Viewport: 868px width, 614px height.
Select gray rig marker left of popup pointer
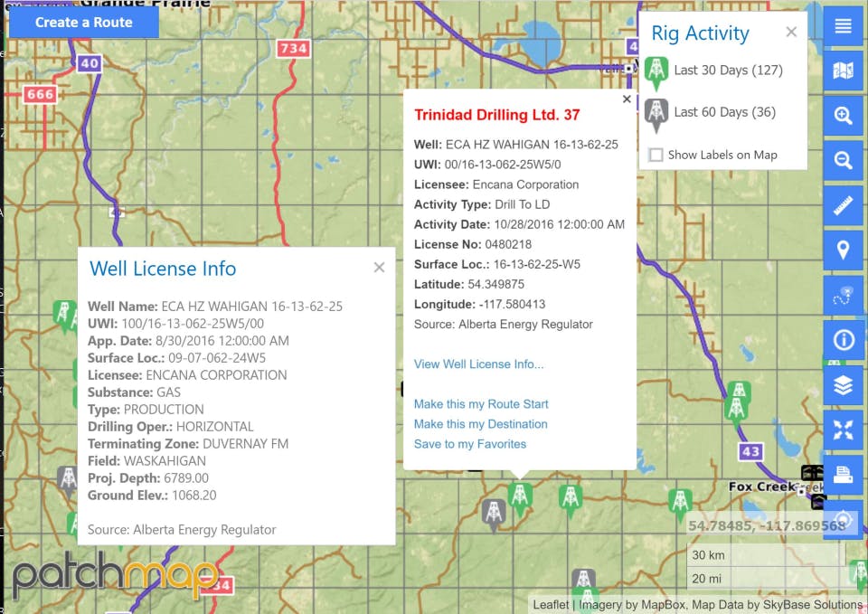[494, 515]
